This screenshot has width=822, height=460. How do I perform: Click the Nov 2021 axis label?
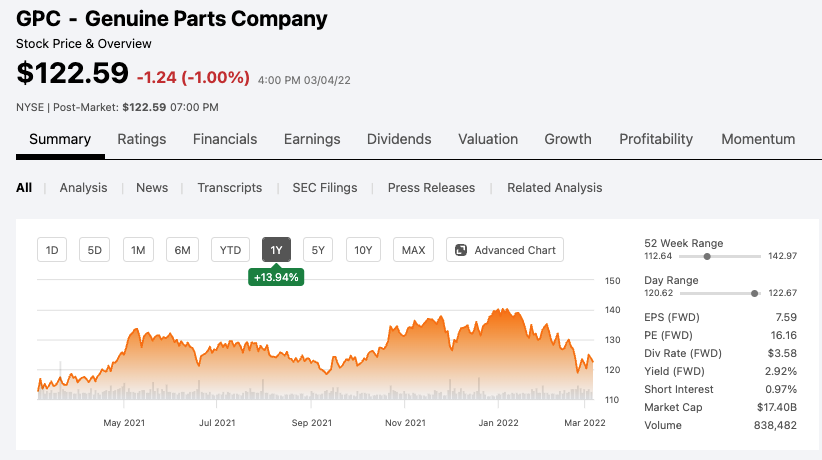click(405, 423)
